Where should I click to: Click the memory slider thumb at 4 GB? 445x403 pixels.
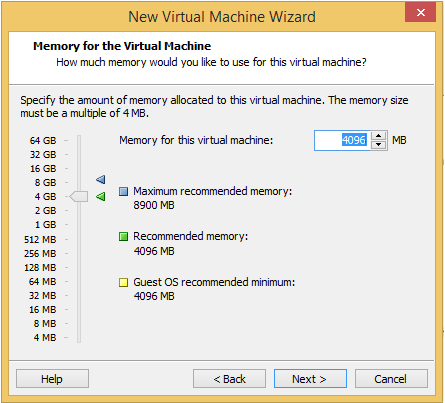[79, 196]
